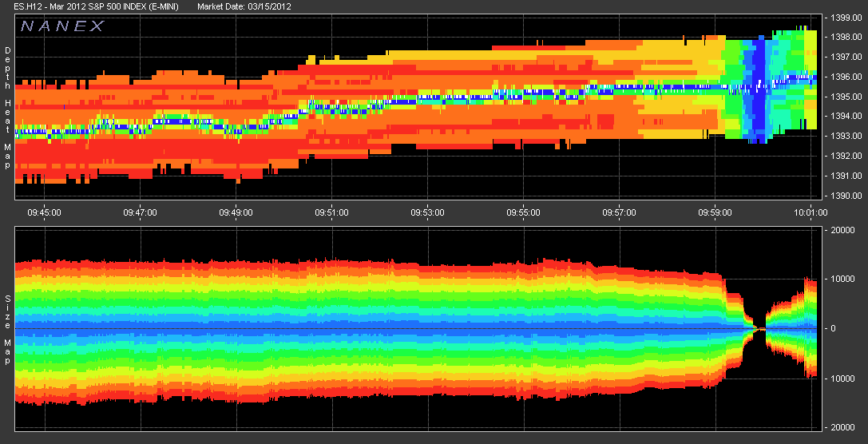Click the Market Date 03/15/2012 text
The image size is (868, 444).
244,6
